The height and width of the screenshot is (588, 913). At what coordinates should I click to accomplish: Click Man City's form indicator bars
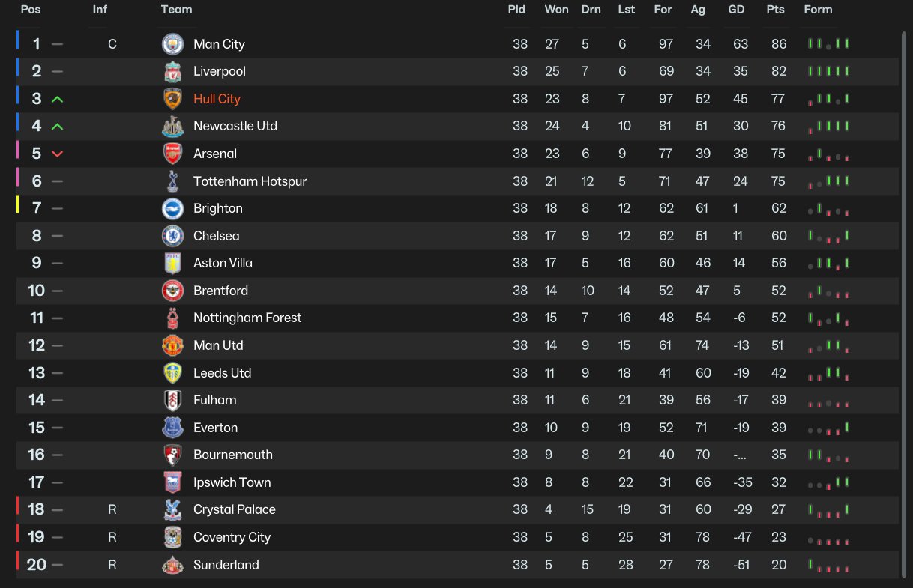(828, 44)
